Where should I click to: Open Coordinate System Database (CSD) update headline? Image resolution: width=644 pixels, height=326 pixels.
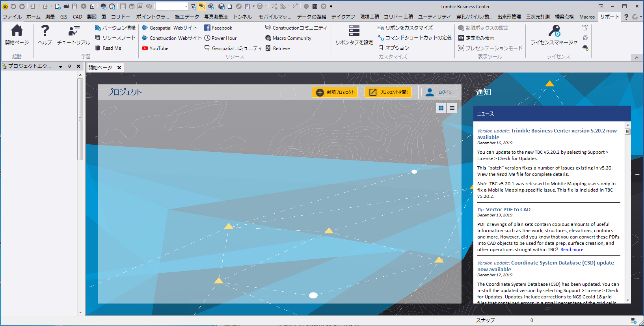tap(545, 266)
